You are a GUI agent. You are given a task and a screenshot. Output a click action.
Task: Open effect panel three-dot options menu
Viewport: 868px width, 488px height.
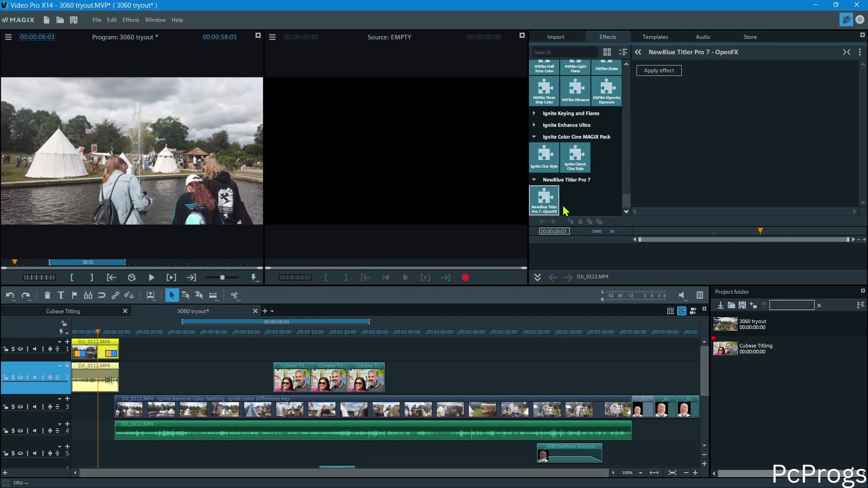point(860,52)
